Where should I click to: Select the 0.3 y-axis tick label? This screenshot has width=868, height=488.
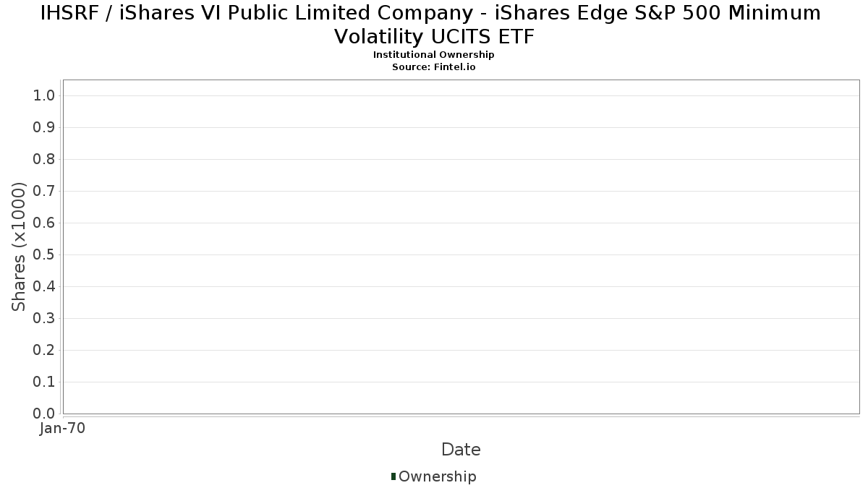(45, 319)
